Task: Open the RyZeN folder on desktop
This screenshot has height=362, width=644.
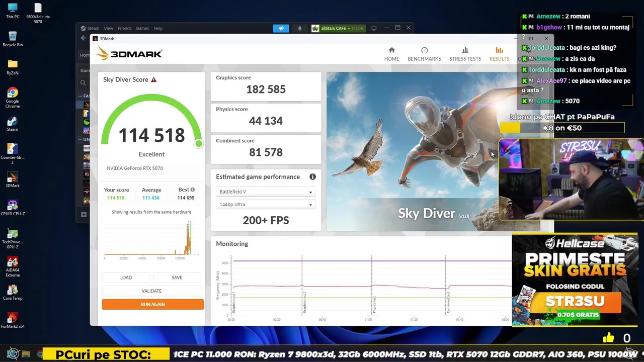Action: point(13,67)
